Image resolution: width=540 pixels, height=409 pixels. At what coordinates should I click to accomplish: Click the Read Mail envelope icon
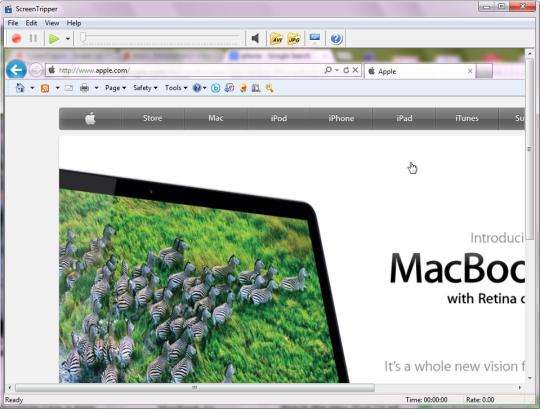click(69, 88)
